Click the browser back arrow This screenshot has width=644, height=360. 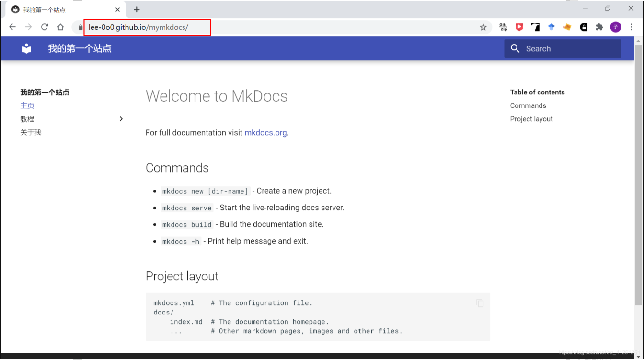tap(12, 27)
